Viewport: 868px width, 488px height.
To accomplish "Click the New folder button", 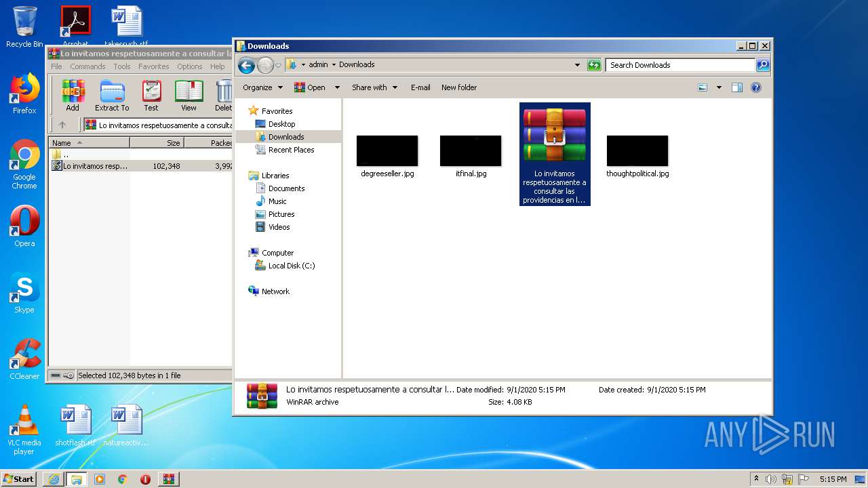I will (459, 87).
